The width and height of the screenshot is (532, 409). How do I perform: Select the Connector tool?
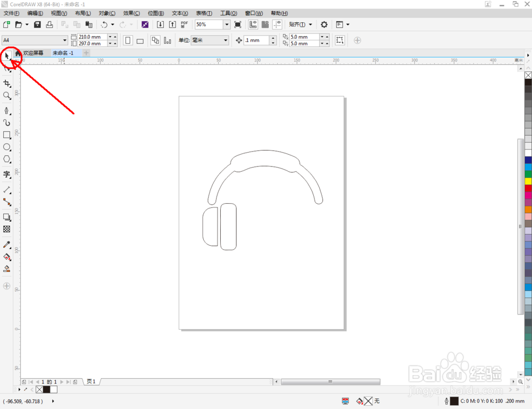click(x=7, y=202)
